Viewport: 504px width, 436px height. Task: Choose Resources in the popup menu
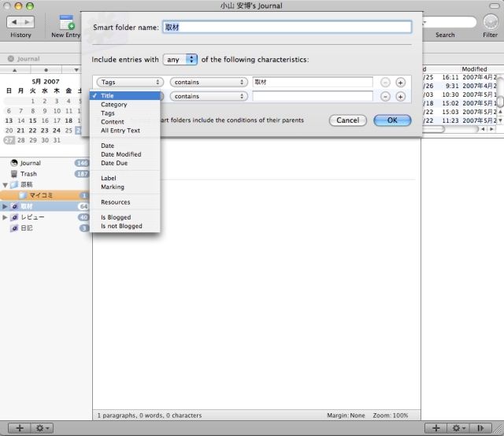tap(125, 202)
